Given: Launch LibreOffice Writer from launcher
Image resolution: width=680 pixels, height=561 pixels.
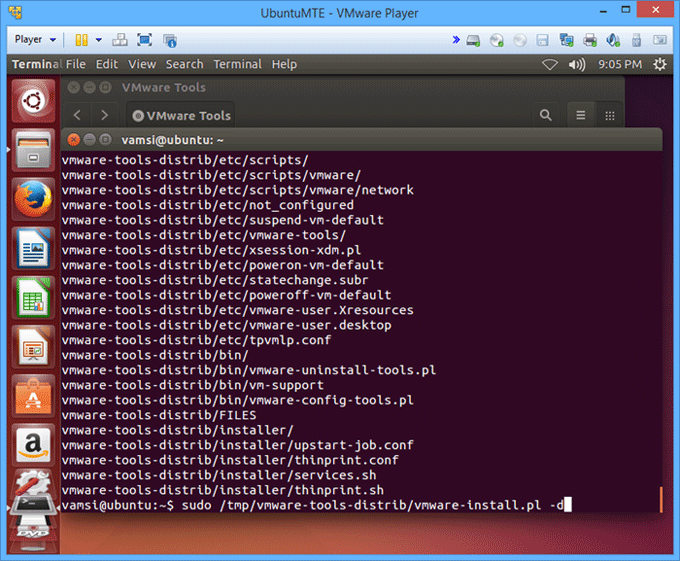Looking at the screenshot, I should click(33, 249).
